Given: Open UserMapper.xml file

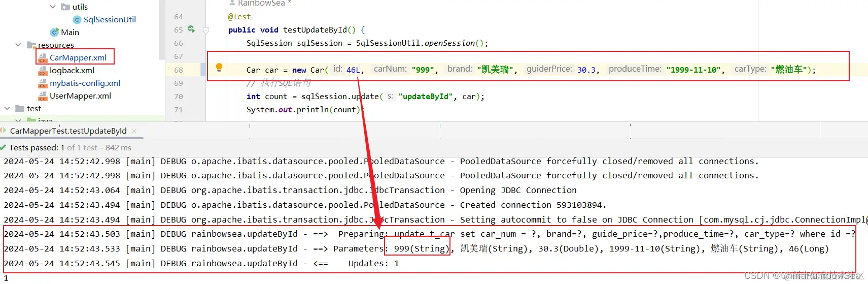Looking at the screenshot, I should (x=80, y=96).
